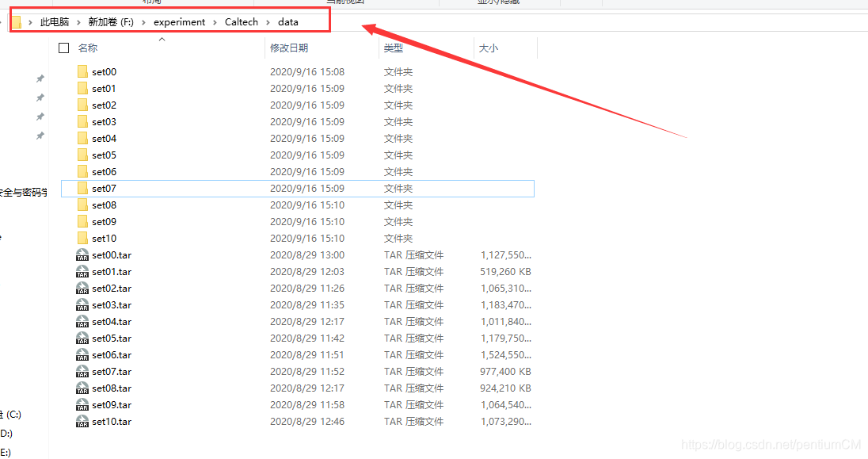Click the address bar folder icon
Image resolution: width=868 pixels, height=459 pixels.
coord(17,22)
